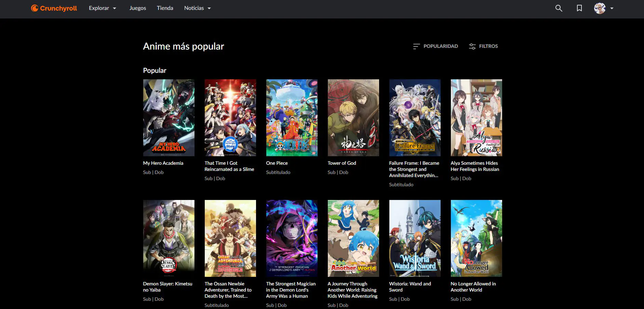Image resolution: width=644 pixels, height=309 pixels.
Task: Open the No Longer Allowed poster
Action: pos(477,238)
